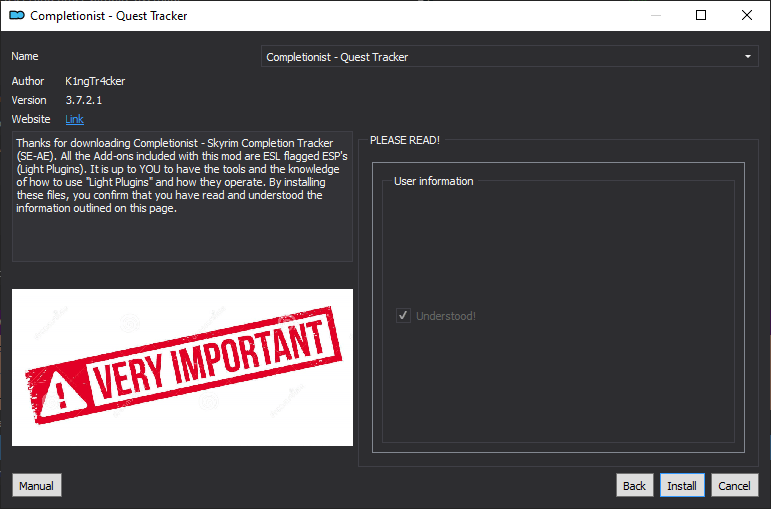Screen dimensions: 771x509
Task: Click the Name label
Action: pos(25,56)
